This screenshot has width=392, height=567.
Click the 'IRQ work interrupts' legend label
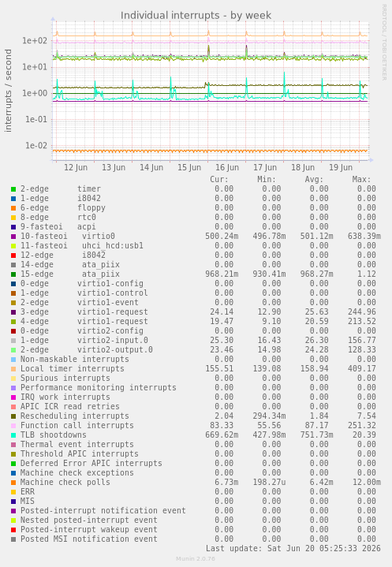point(65,397)
